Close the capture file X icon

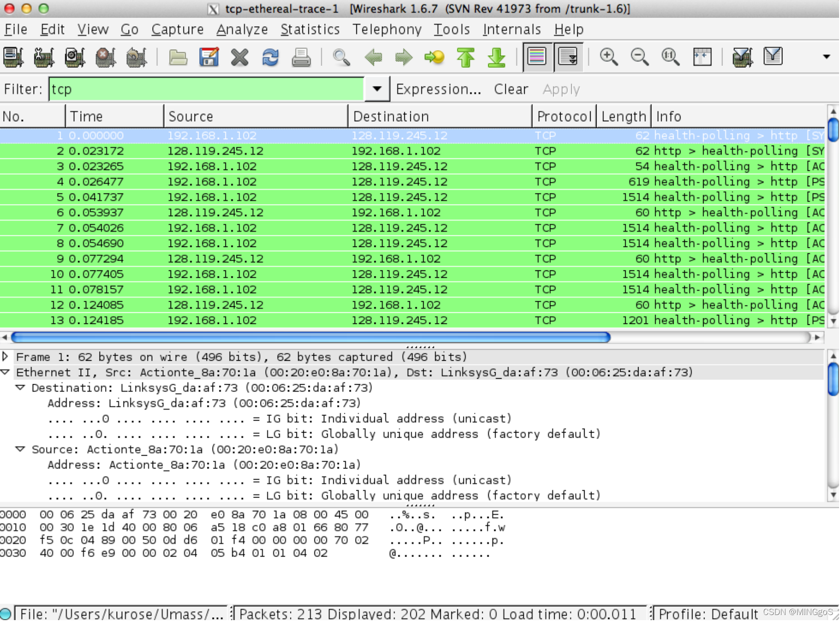[x=240, y=57]
